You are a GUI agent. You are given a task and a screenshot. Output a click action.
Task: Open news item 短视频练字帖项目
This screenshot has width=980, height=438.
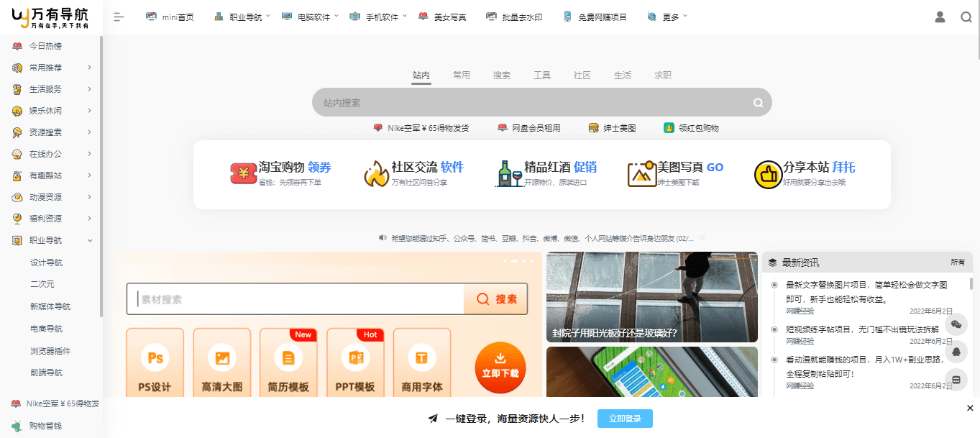862,329
